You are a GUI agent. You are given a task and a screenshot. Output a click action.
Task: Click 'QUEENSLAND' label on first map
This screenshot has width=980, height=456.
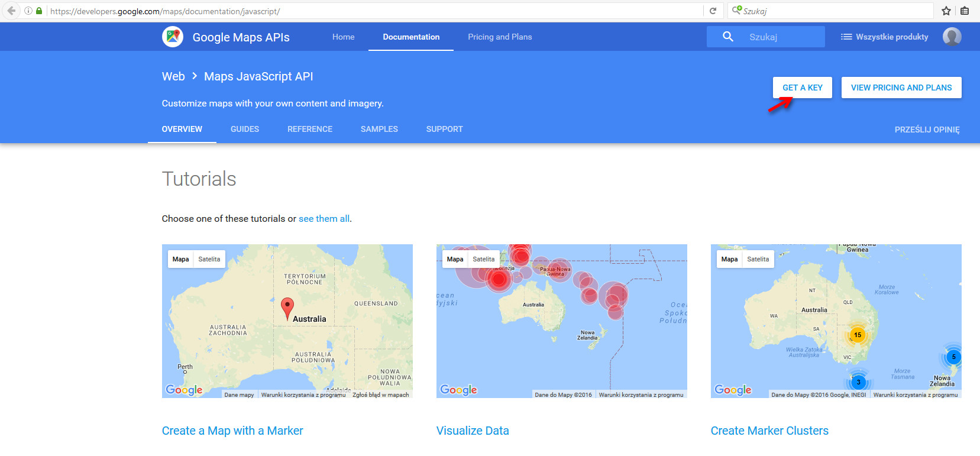coord(376,303)
